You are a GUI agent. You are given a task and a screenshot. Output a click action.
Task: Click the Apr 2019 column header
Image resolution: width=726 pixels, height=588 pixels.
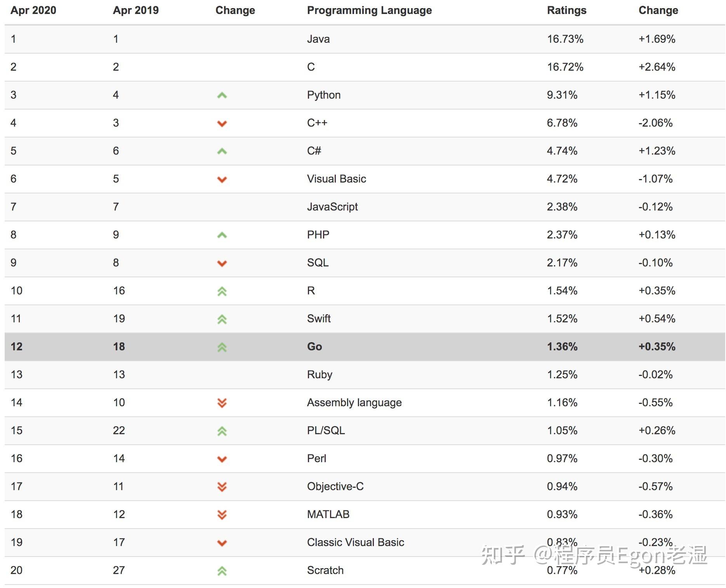point(136,10)
